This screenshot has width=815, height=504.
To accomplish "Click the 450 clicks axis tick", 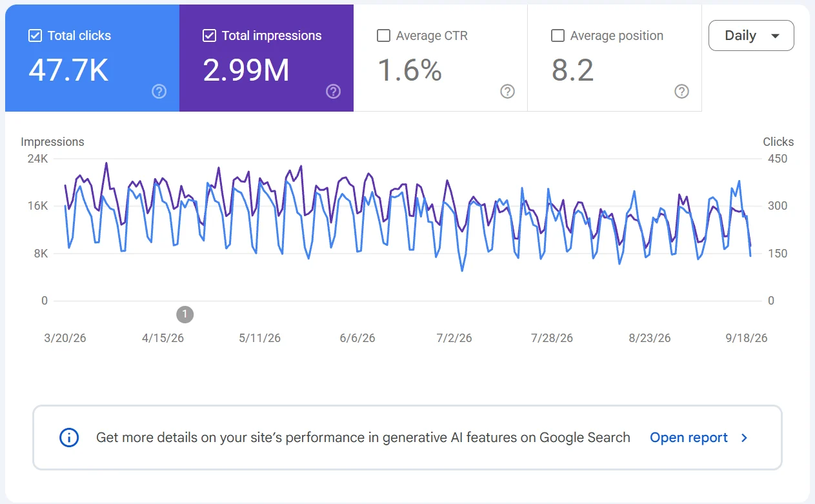I will 777,159.
